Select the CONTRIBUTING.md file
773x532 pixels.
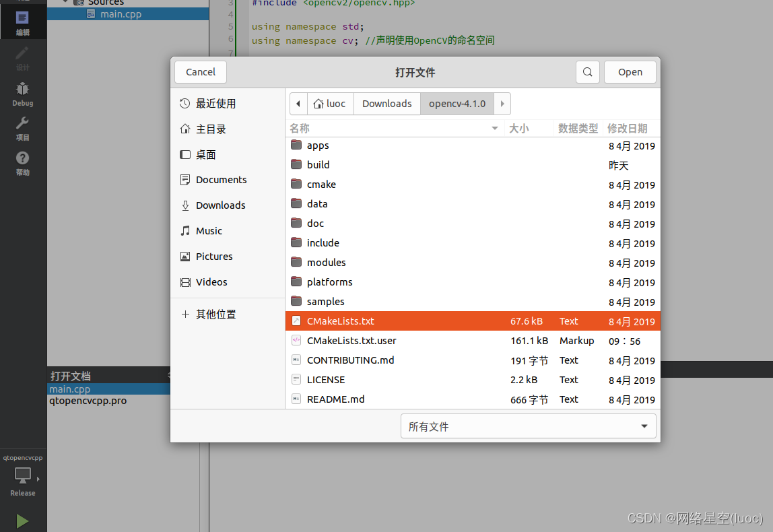coord(473,360)
